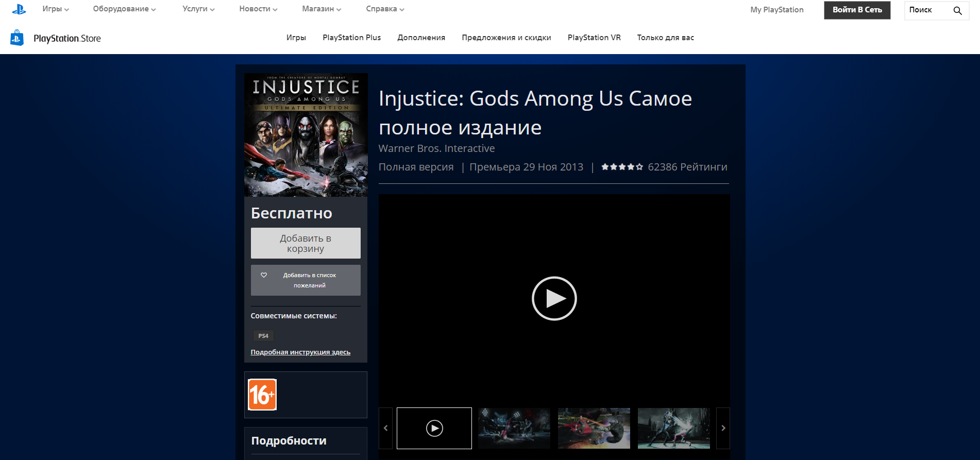
Task: Select the second gallery screenshot thumbnail
Action: 514,428
